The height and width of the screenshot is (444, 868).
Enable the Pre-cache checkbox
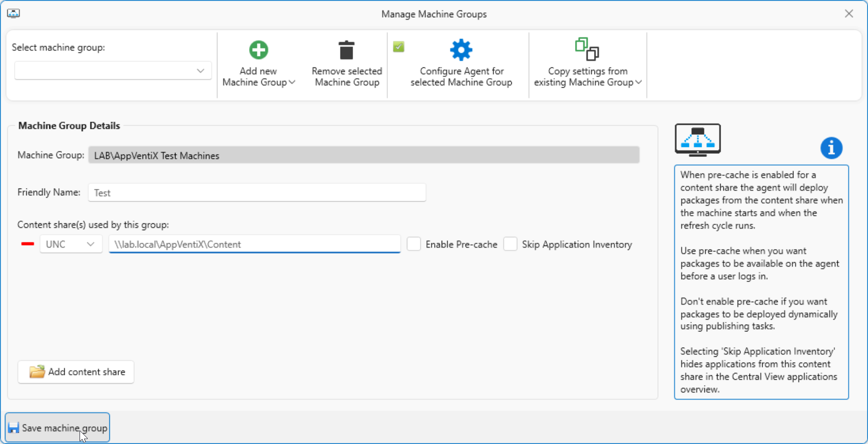coord(414,244)
